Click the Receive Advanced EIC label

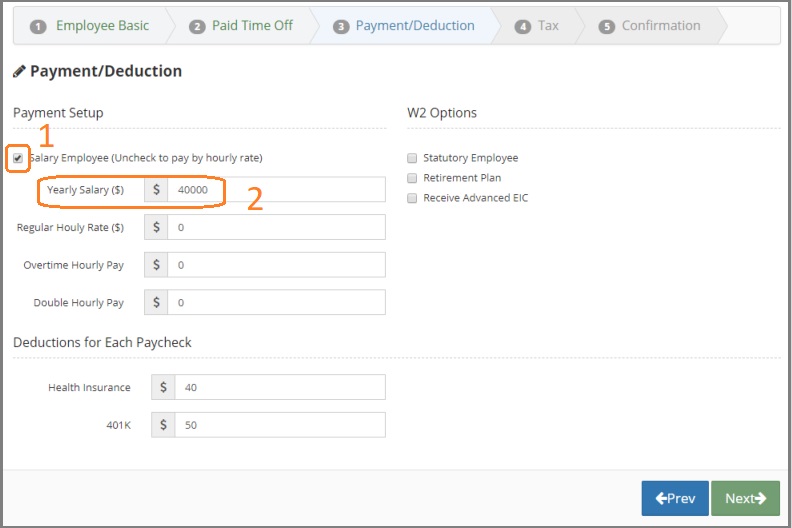[476, 198]
